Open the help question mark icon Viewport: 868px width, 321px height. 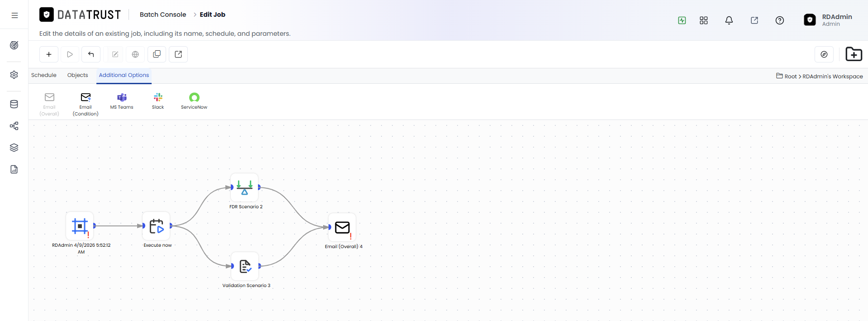[780, 20]
